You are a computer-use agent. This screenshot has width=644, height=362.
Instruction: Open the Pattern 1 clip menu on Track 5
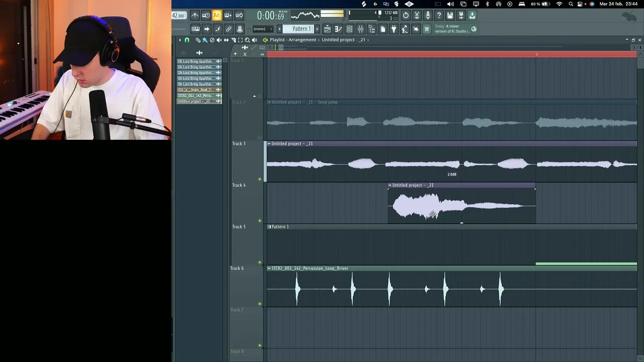(269, 227)
